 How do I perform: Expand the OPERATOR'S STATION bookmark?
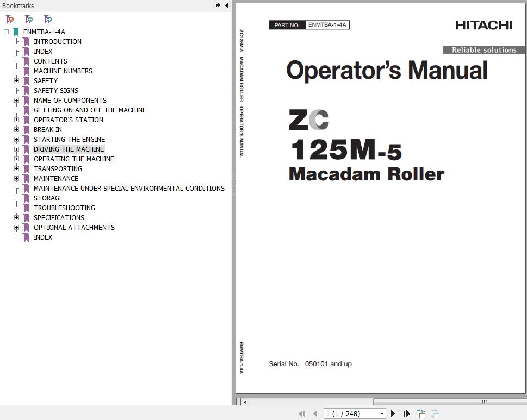coord(16,120)
